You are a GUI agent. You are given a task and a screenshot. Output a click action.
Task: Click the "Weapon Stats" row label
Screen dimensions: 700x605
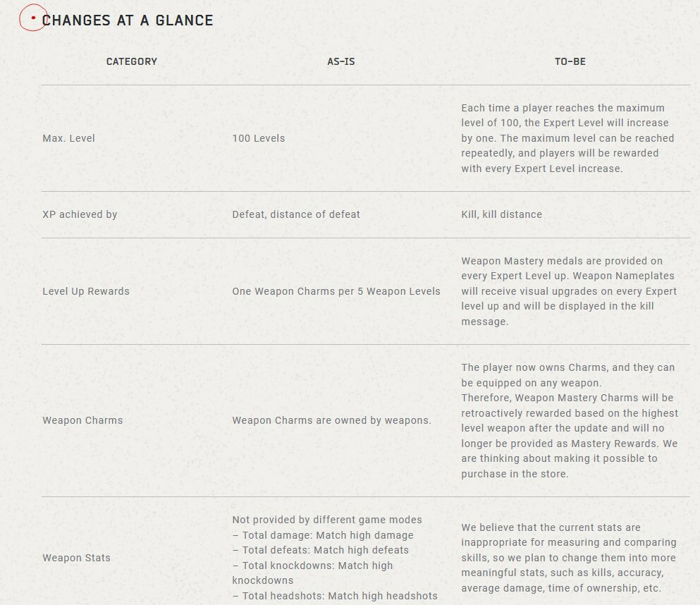point(76,558)
